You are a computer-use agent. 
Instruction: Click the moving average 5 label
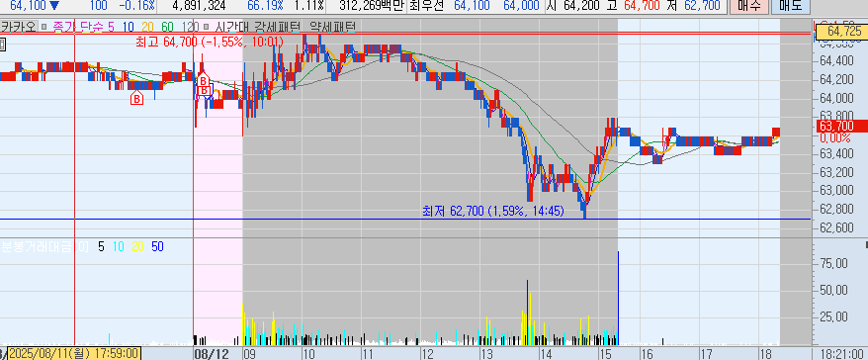click(x=113, y=26)
